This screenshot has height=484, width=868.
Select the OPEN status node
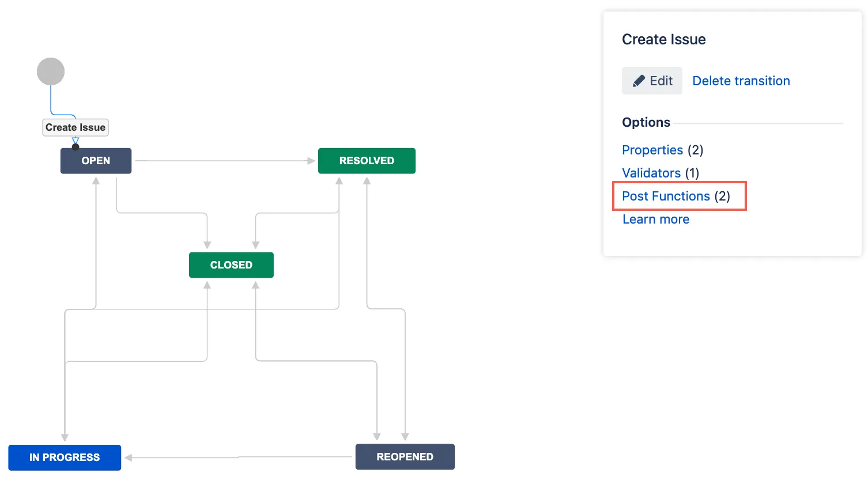[96, 161]
